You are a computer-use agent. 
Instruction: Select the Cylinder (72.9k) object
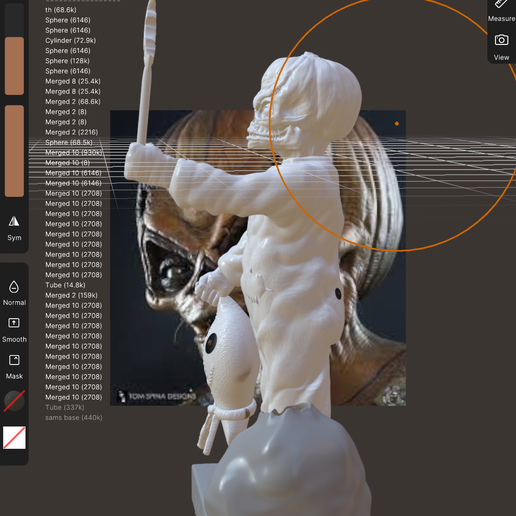coord(71,41)
